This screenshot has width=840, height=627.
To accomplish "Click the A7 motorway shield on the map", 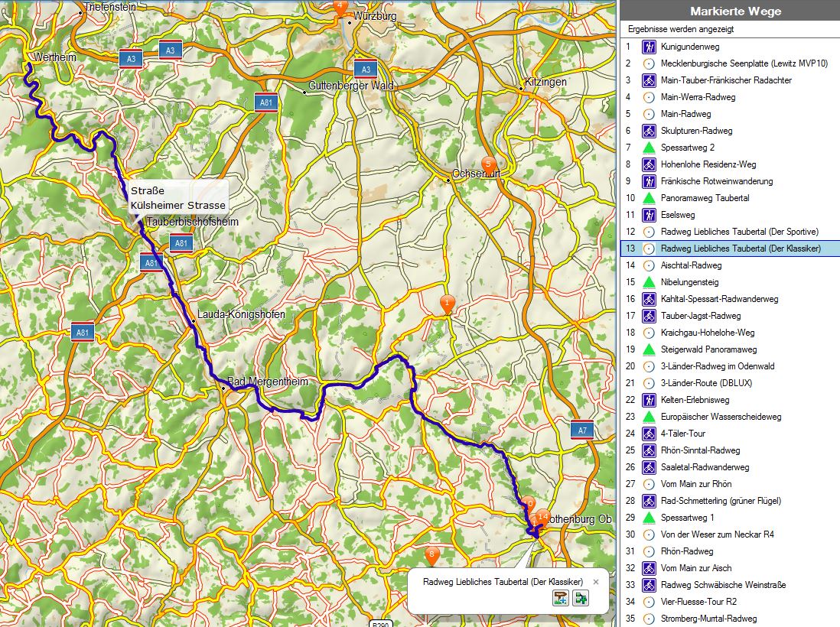I will [x=581, y=430].
